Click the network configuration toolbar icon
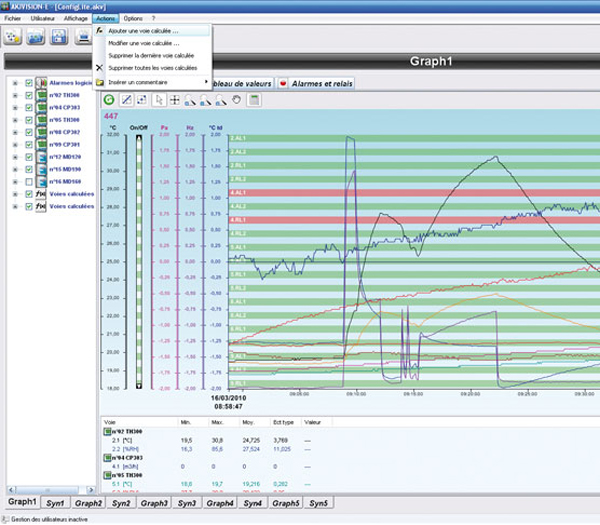The height and width of the screenshot is (525, 600). [13, 37]
